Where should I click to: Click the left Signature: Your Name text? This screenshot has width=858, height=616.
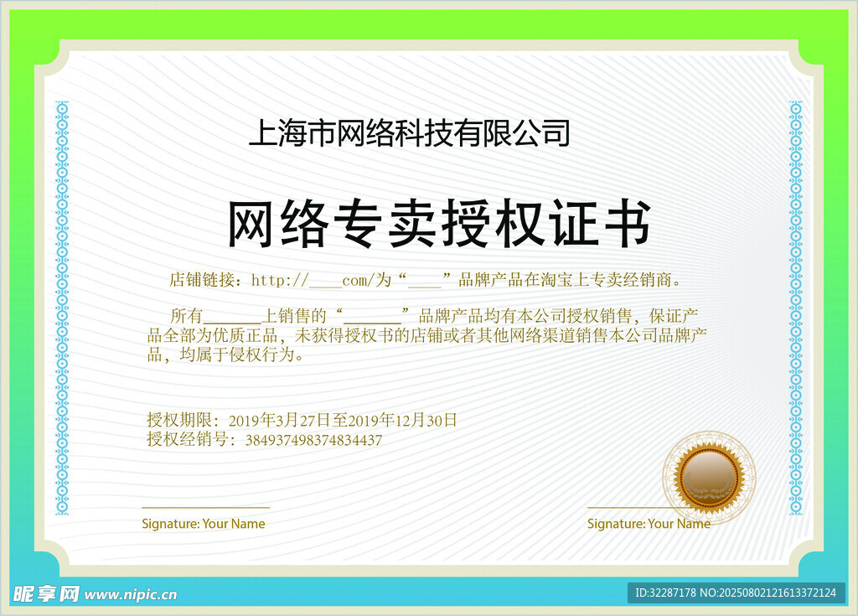coord(203,524)
